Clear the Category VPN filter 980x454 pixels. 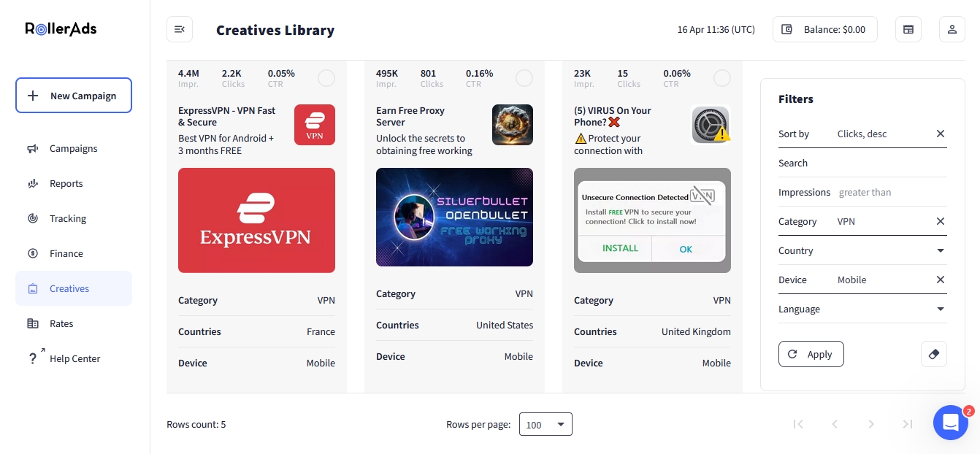coord(941,221)
